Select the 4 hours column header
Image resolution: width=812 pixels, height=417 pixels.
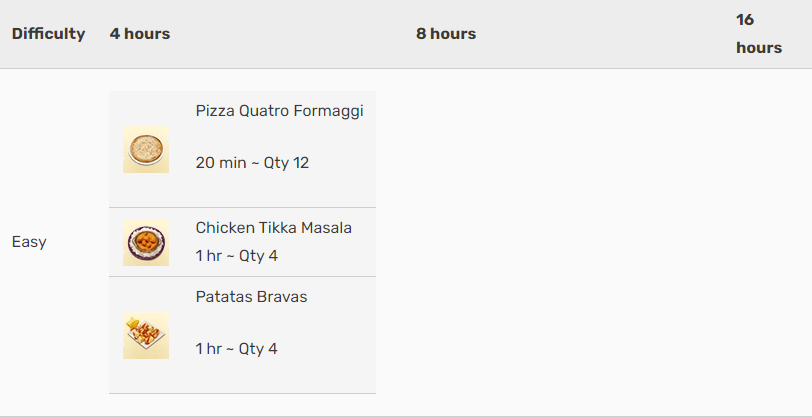click(x=140, y=34)
